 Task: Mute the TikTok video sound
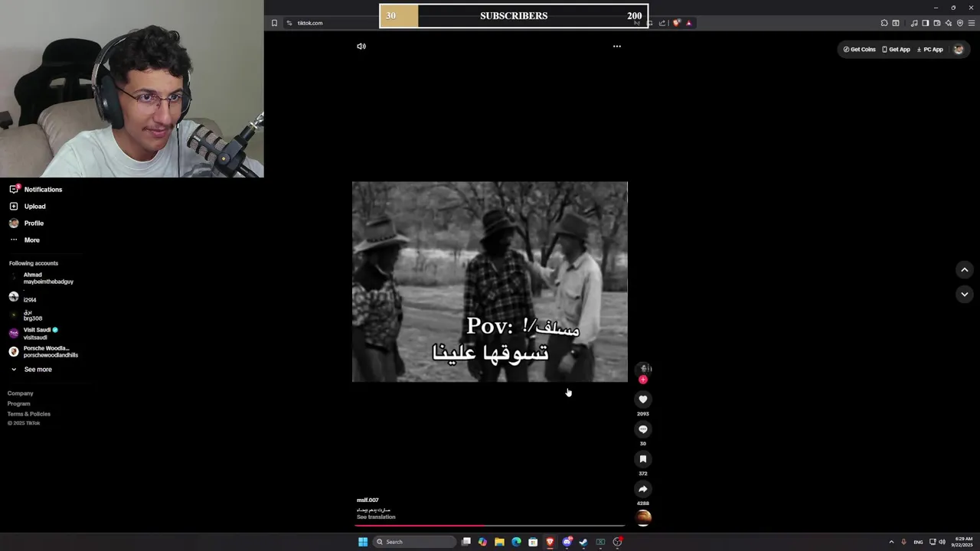(x=361, y=46)
